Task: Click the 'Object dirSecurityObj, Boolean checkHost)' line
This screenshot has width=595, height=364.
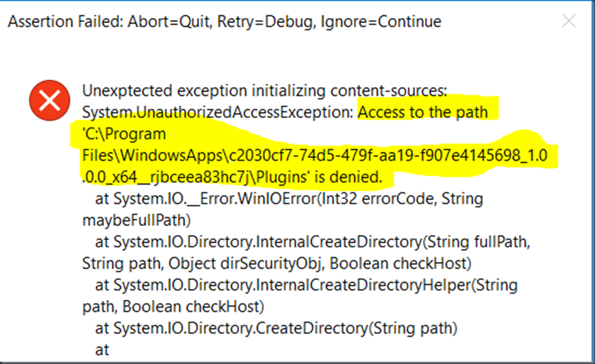Action: [x=320, y=264]
